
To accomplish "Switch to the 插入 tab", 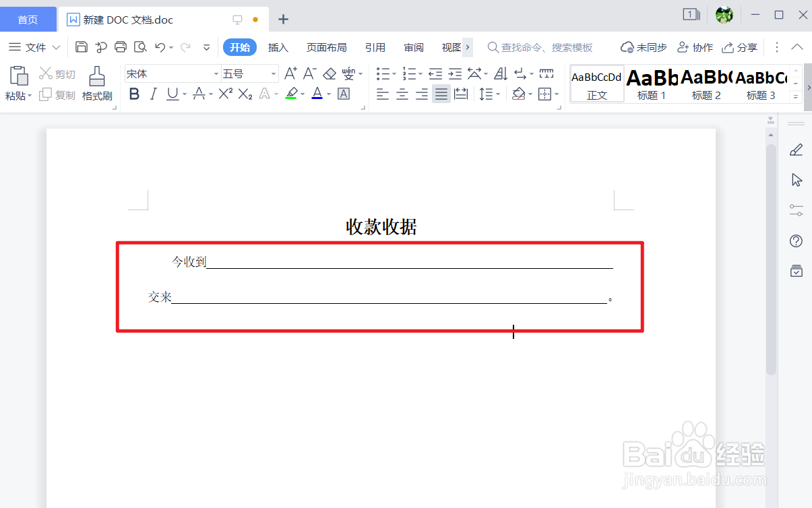I will [278, 47].
